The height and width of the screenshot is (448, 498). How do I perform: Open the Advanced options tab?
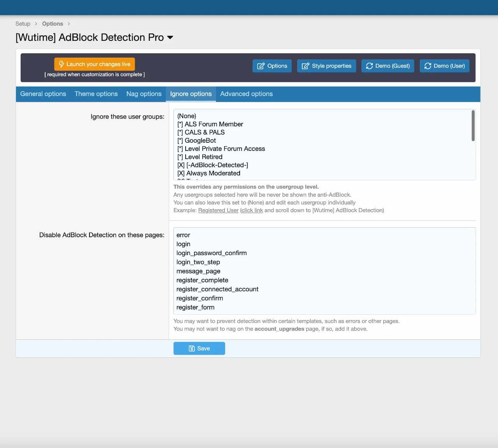pos(246,94)
